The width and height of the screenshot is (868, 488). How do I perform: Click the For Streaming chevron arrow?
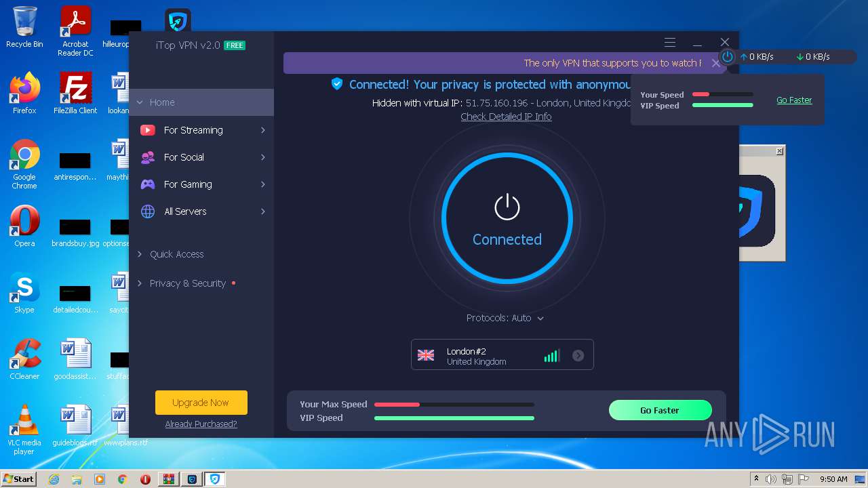point(263,130)
